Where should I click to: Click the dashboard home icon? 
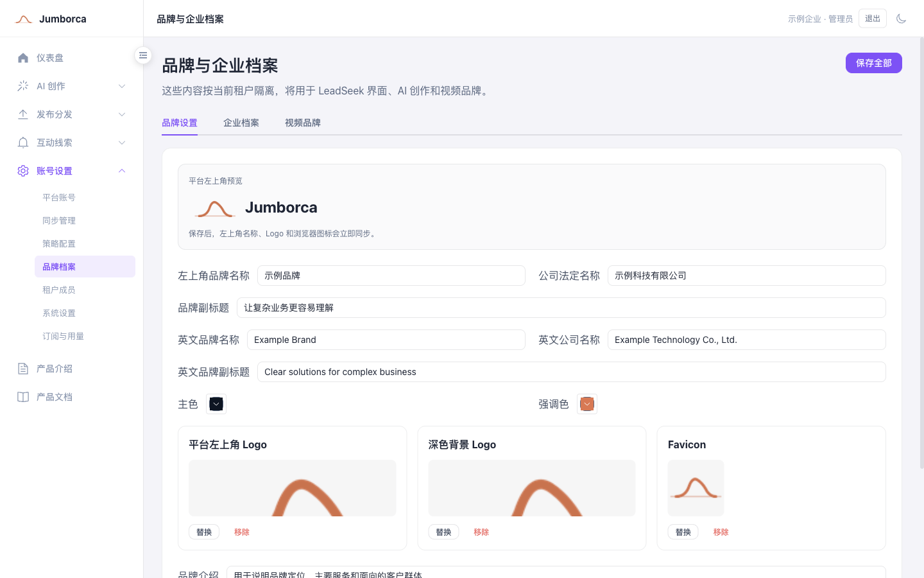tap(23, 58)
